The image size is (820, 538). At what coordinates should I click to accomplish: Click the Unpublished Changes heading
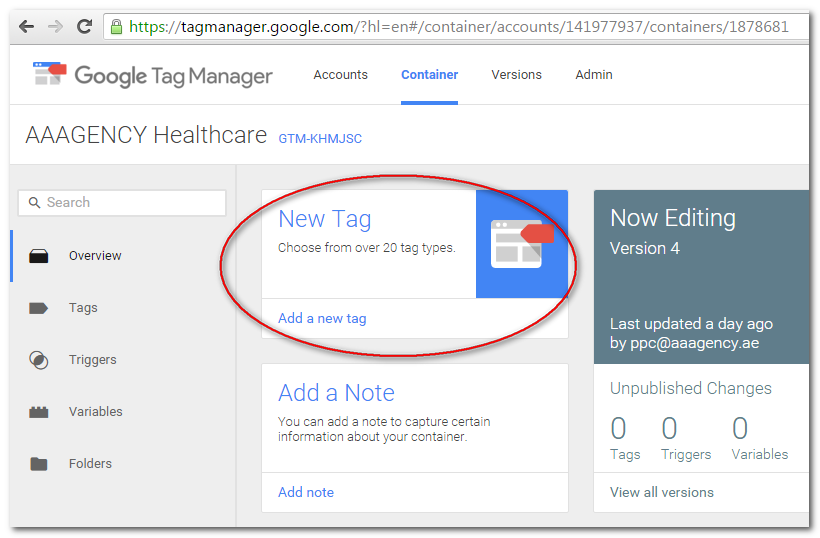691,388
